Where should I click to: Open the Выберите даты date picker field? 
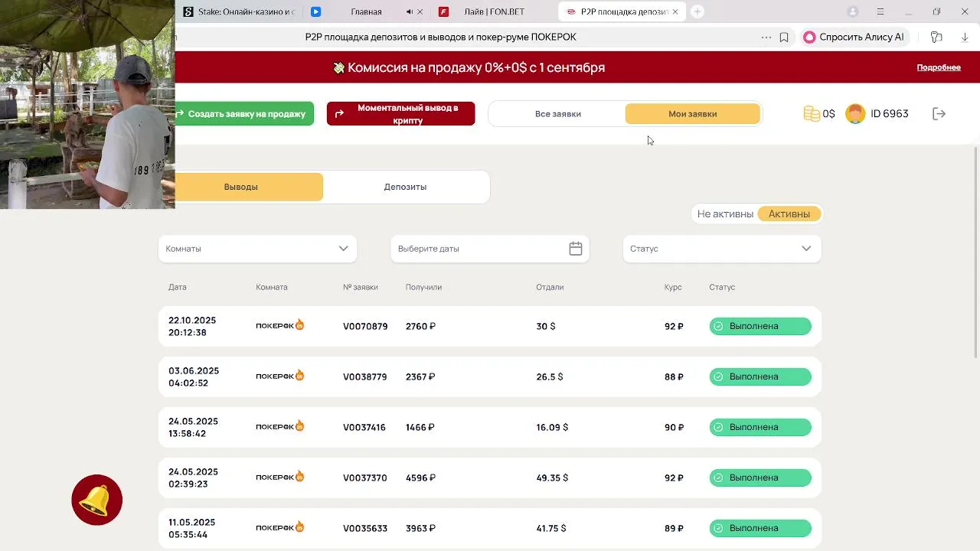[x=490, y=249]
